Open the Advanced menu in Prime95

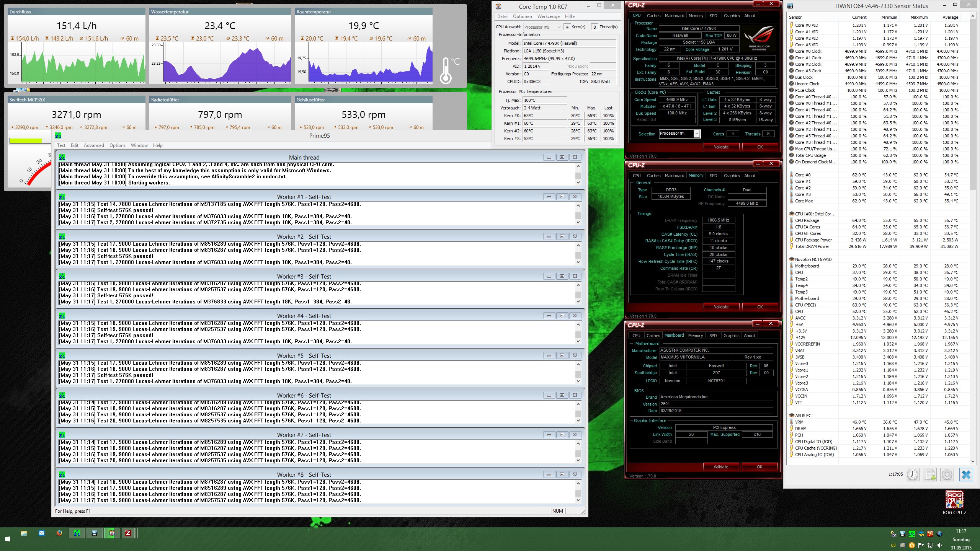pyautogui.click(x=94, y=145)
